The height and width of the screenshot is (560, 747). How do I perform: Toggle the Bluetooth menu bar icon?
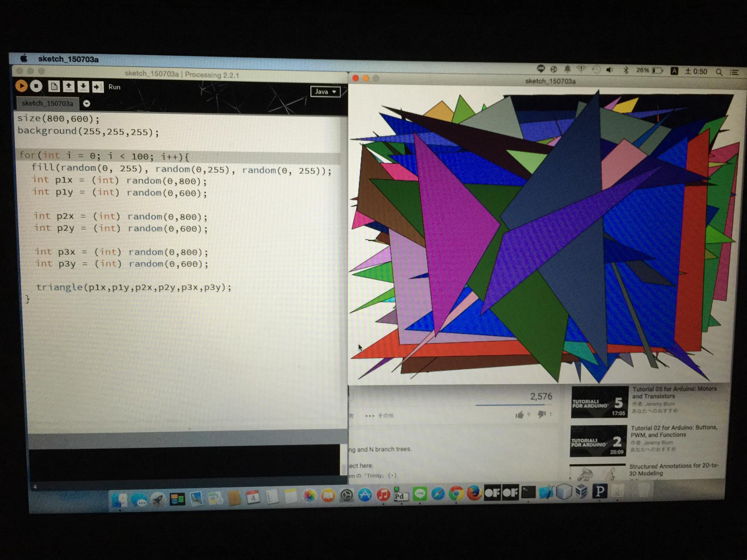pyautogui.click(x=626, y=70)
